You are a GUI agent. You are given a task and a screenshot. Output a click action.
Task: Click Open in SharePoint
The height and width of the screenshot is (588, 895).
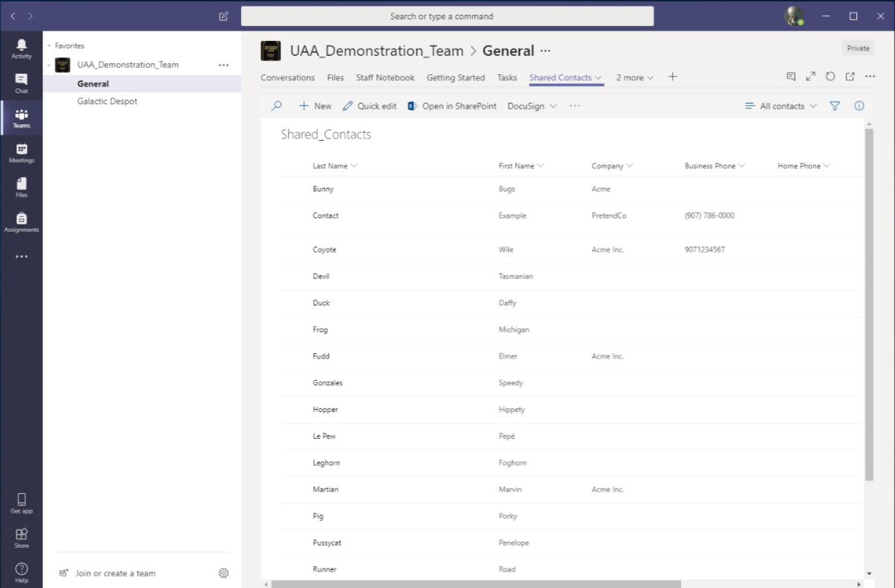452,106
